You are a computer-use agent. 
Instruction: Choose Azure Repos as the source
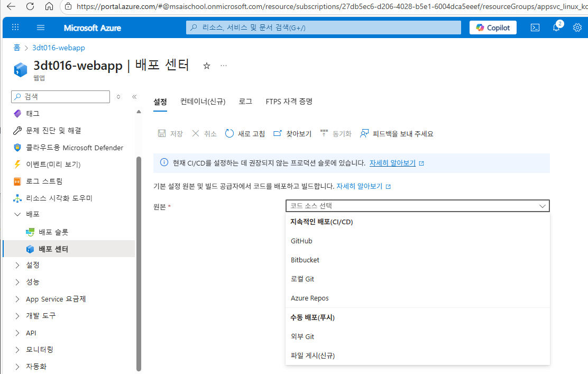click(417, 298)
